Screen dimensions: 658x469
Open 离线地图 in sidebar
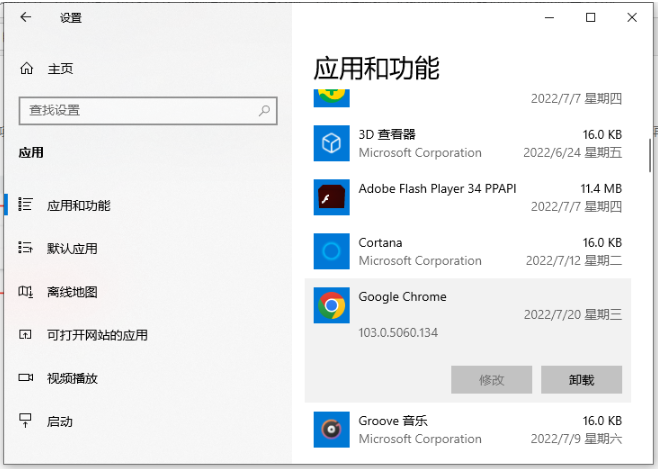click(x=72, y=292)
